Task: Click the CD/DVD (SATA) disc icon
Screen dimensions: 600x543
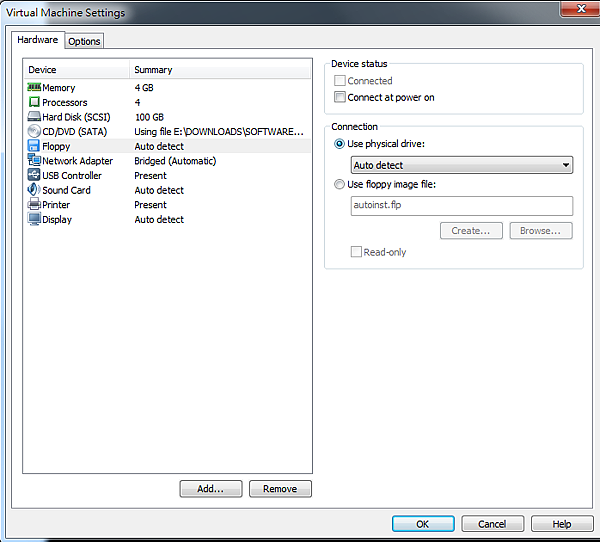Action: click(x=34, y=131)
